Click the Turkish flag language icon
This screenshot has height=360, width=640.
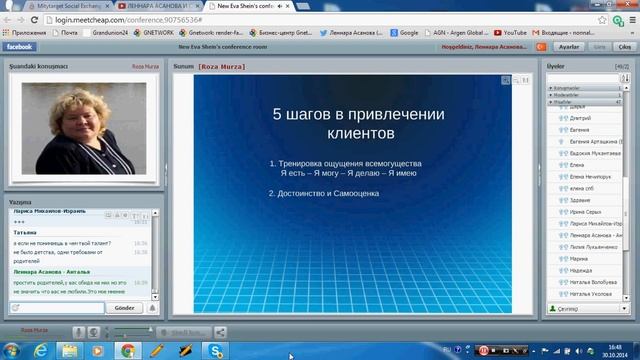[541, 47]
